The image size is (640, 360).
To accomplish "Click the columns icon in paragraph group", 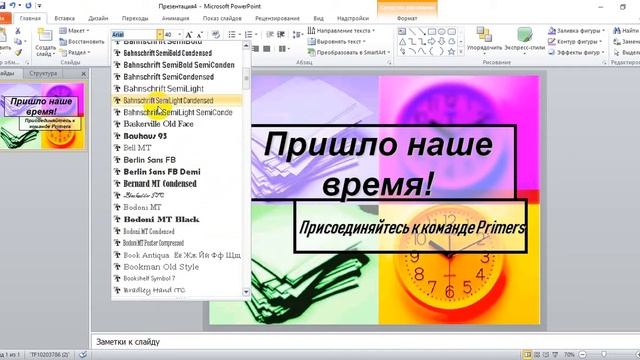I will click(282, 49).
